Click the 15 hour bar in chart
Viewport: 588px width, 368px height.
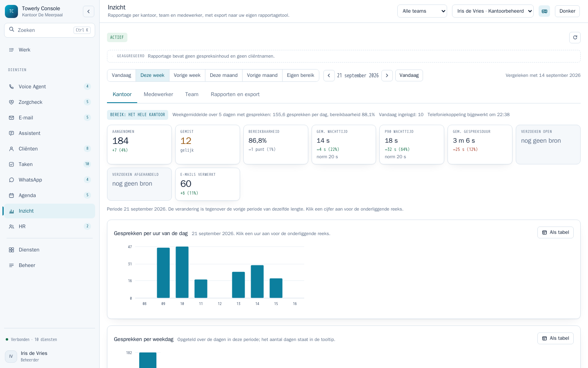point(276,288)
